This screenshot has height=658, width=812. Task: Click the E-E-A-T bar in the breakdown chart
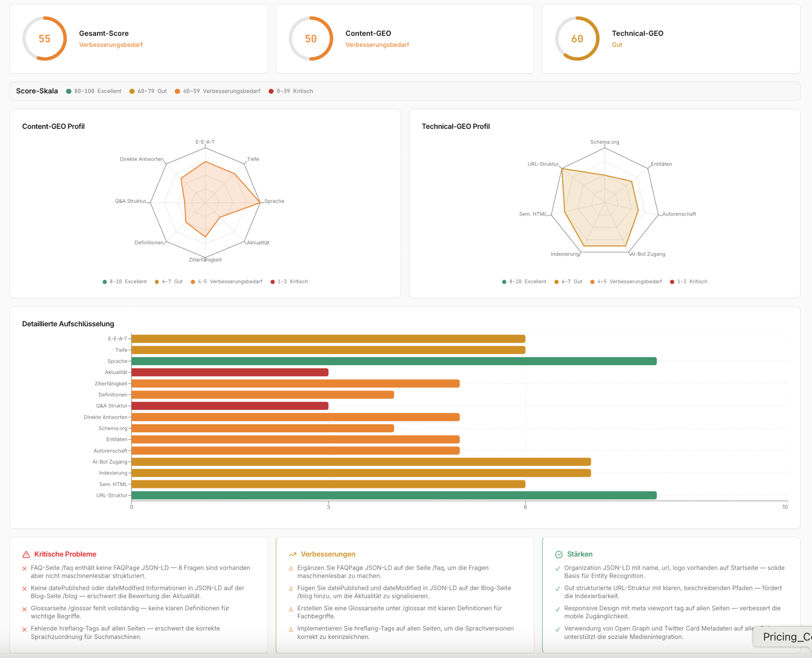[x=328, y=339]
